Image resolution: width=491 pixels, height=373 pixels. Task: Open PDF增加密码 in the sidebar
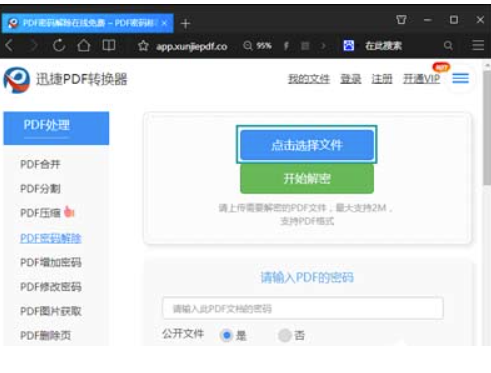[x=51, y=262]
